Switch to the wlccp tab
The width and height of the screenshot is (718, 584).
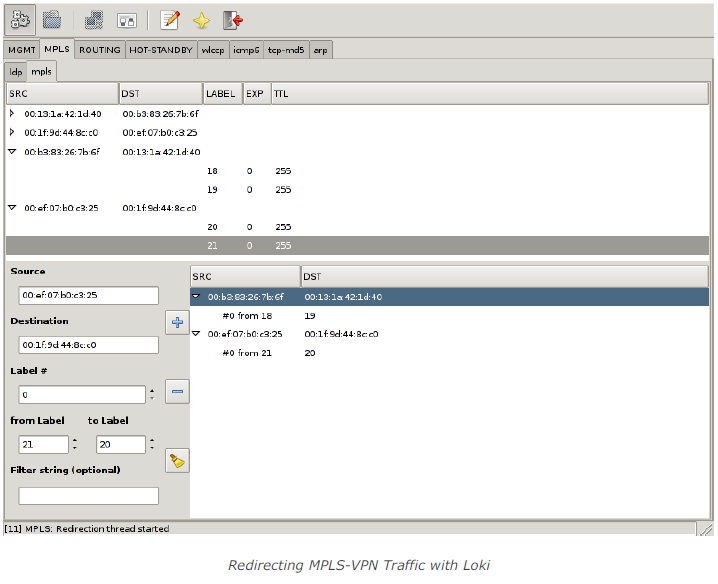[213, 50]
